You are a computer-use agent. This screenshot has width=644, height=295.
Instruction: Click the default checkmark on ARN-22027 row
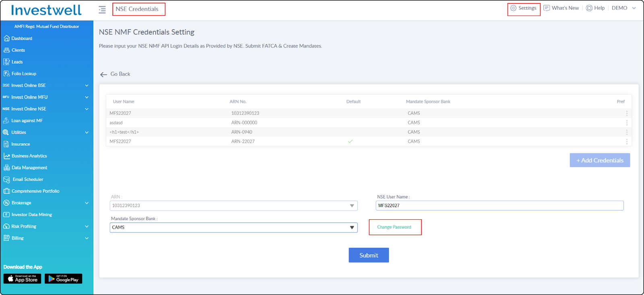[350, 141]
